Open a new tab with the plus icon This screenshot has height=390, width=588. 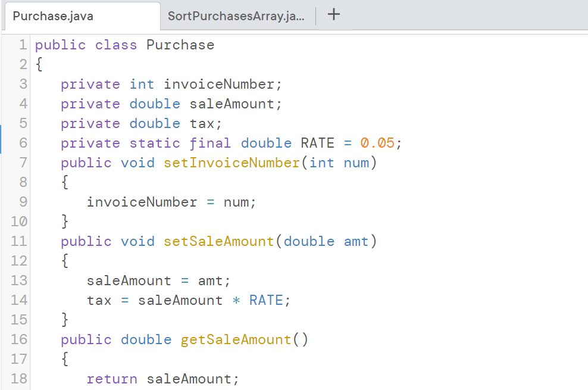(x=333, y=15)
